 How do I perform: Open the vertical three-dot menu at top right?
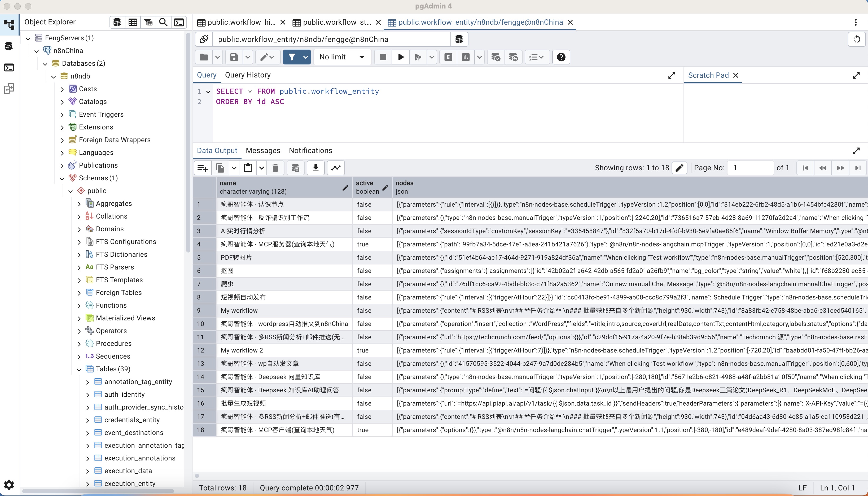pos(856,23)
